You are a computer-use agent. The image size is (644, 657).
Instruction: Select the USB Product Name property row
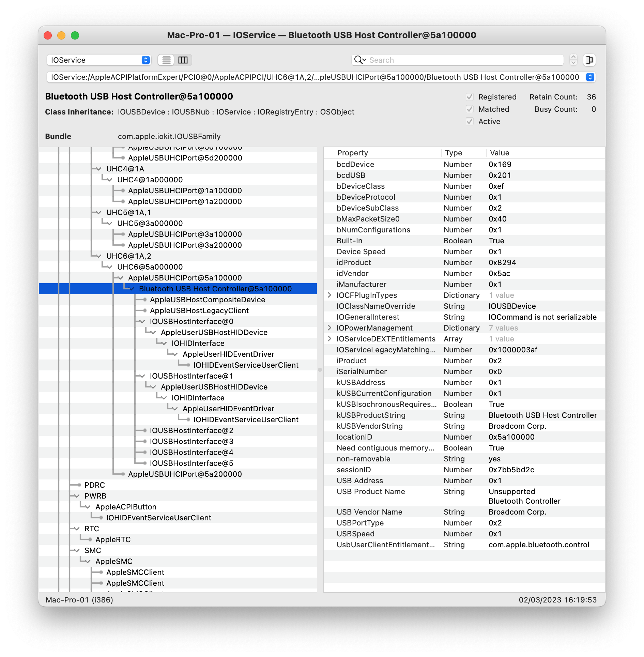tap(464, 496)
